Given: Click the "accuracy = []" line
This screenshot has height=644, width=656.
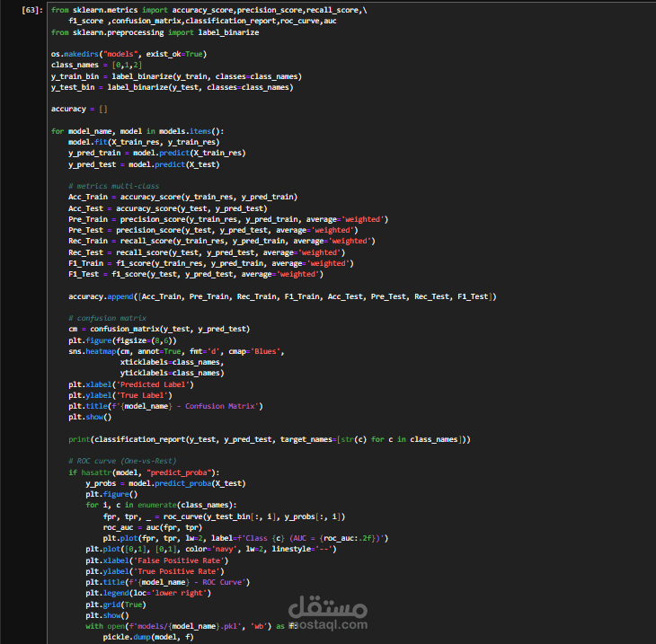Looking at the screenshot, I should pyautogui.click(x=79, y=109).
